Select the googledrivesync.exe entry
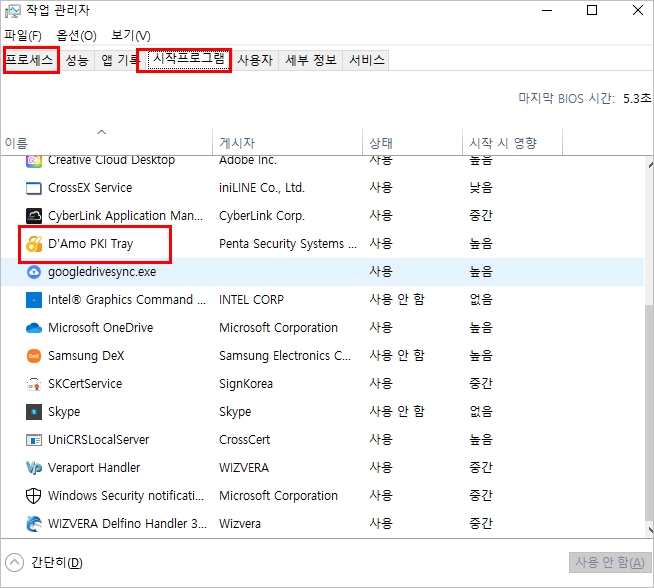 102,272
